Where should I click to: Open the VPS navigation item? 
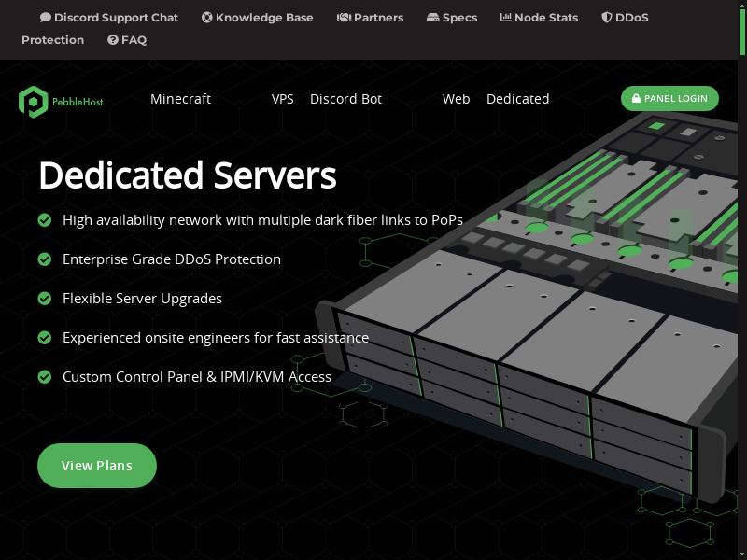282,99
